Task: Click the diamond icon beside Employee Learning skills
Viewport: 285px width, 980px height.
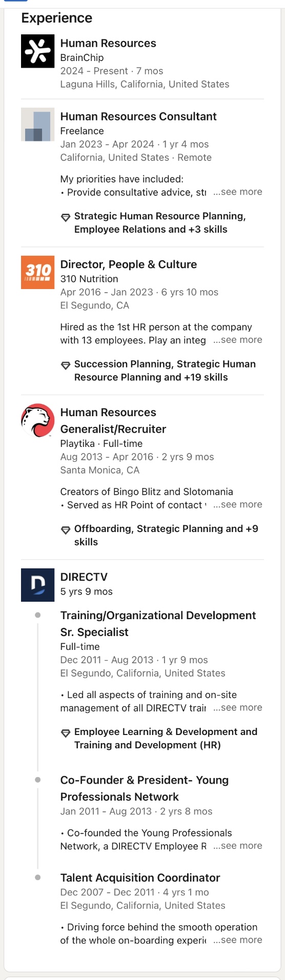Action: tap(66, 733)
